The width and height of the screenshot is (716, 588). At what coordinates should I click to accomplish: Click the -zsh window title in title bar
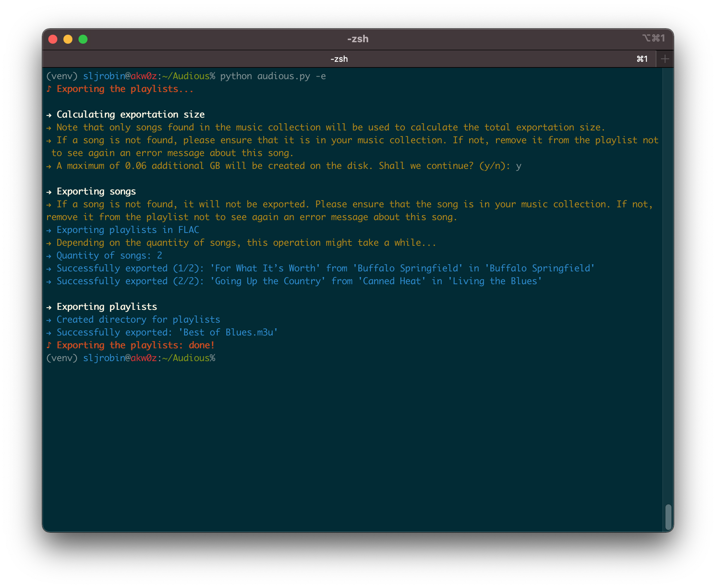(x=358, y=39)
